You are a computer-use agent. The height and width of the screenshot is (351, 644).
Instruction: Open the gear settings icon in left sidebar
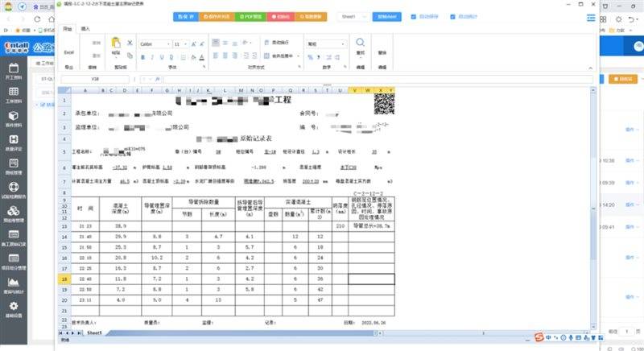(x=14, y=306)
